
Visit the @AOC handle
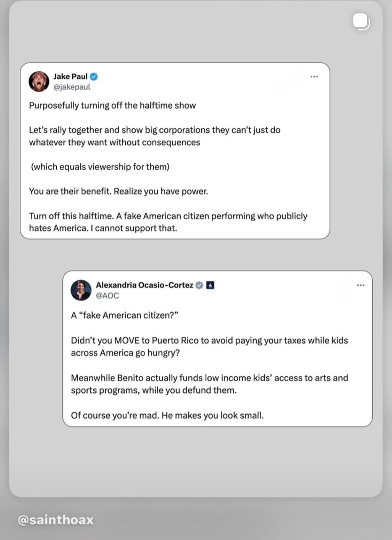click(x=107, y=296)
